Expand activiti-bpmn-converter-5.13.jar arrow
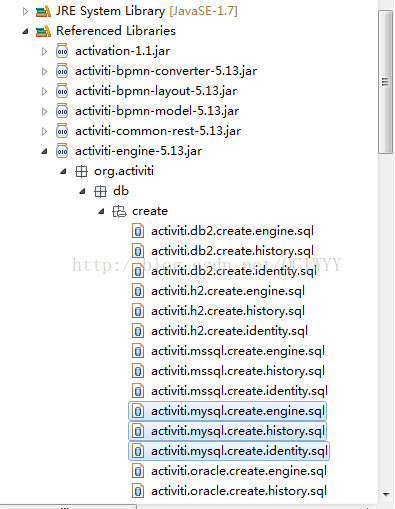Image resolution: width=395 pixels, height=509 pixels. 44,71
